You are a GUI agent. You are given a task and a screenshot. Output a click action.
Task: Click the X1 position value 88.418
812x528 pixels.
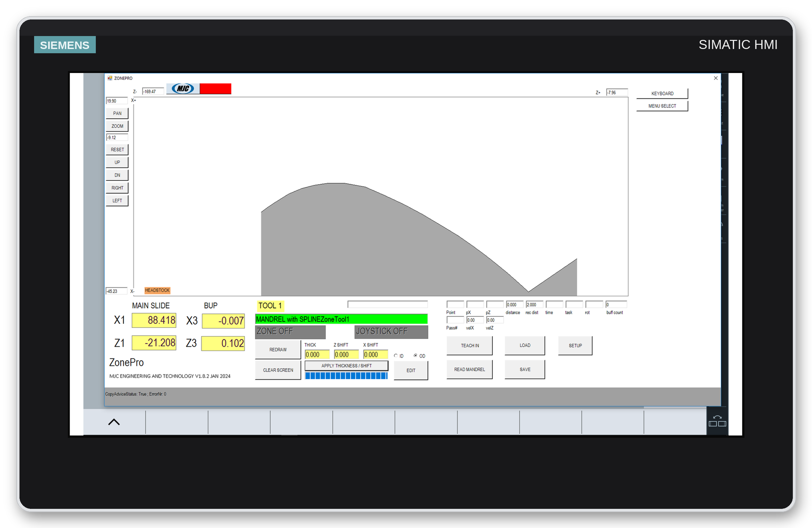pos(154,320)
